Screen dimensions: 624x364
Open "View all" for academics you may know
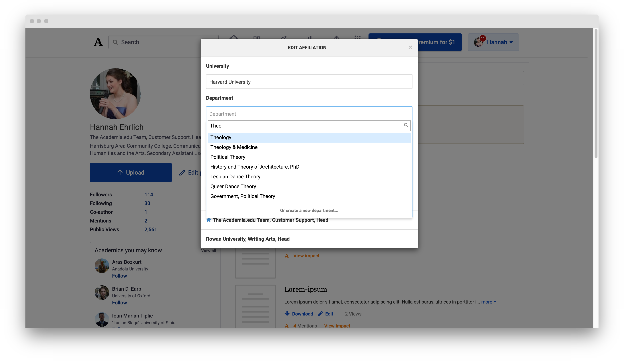(208, 250)
